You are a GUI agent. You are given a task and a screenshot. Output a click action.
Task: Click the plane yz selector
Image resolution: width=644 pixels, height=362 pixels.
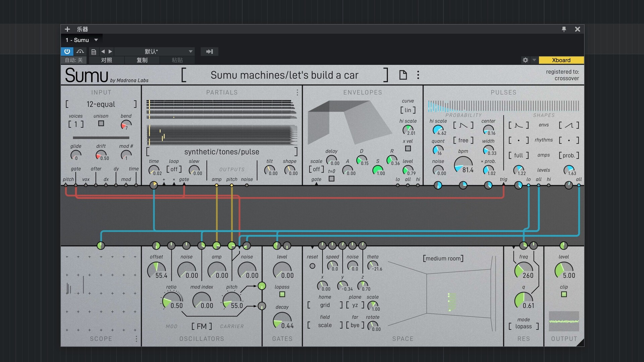pyautogui.click(x=355, y=305)
